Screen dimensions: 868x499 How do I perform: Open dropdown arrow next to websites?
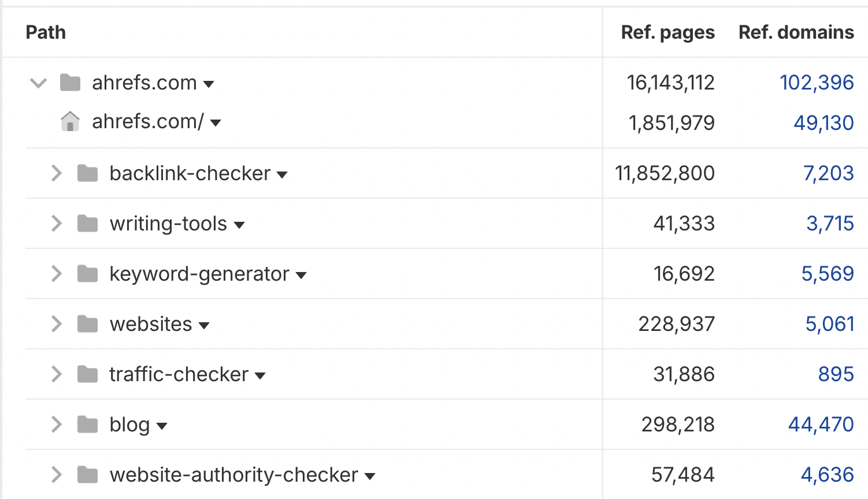204,326
